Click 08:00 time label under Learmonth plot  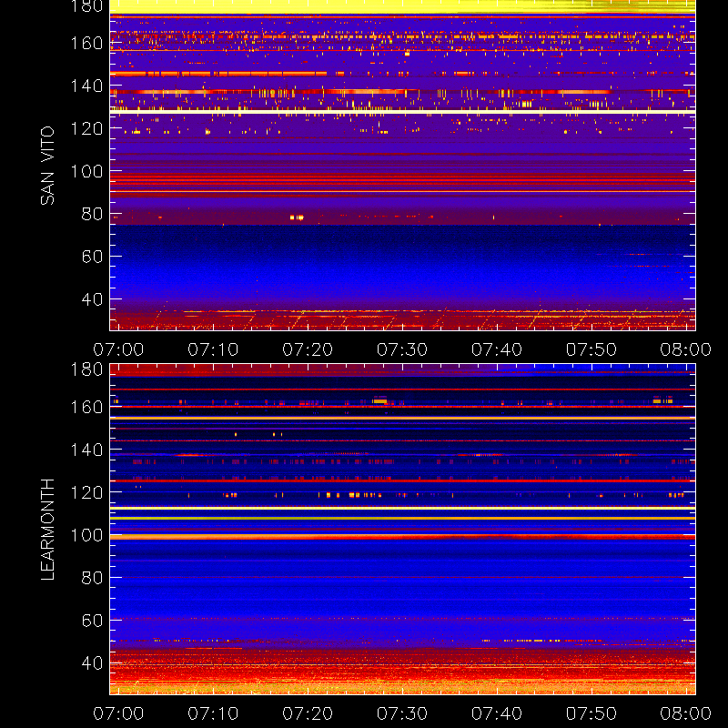pos(686,713)
